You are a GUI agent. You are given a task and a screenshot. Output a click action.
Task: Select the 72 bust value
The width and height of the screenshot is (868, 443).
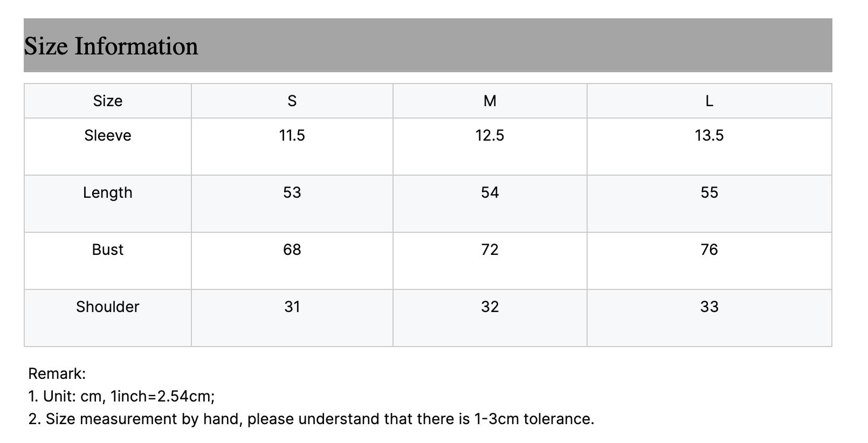pos(490,250)
